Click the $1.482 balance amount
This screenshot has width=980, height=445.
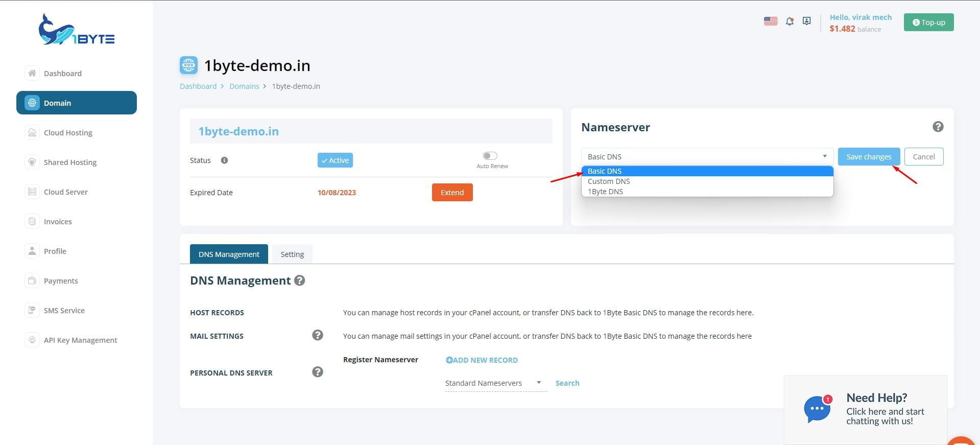[x=842, y=29]
